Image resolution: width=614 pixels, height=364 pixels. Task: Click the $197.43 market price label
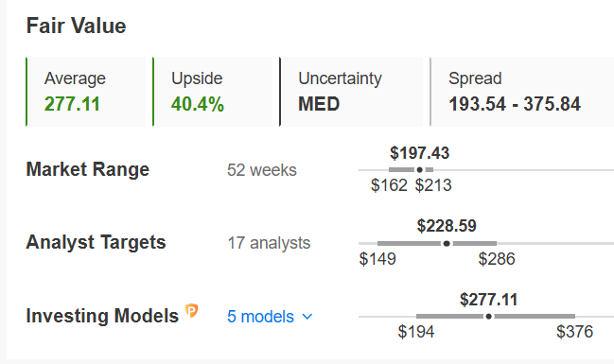pos(420,153)
